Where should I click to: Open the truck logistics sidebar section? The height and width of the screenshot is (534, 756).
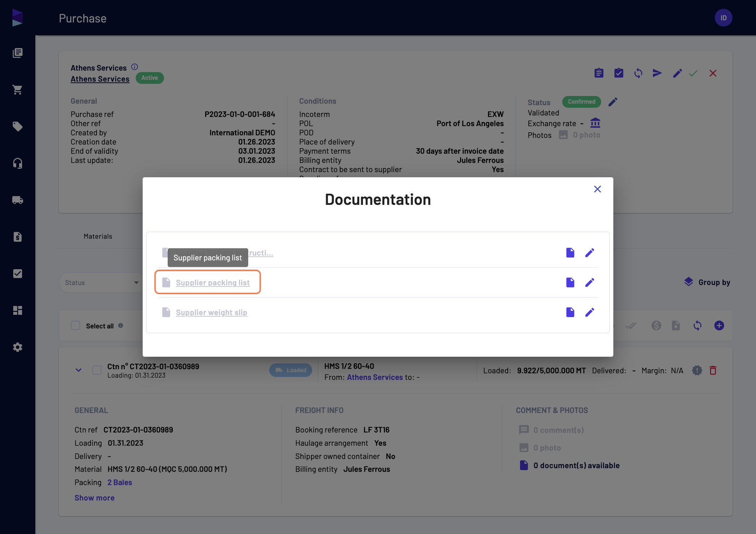pos(17,200)
